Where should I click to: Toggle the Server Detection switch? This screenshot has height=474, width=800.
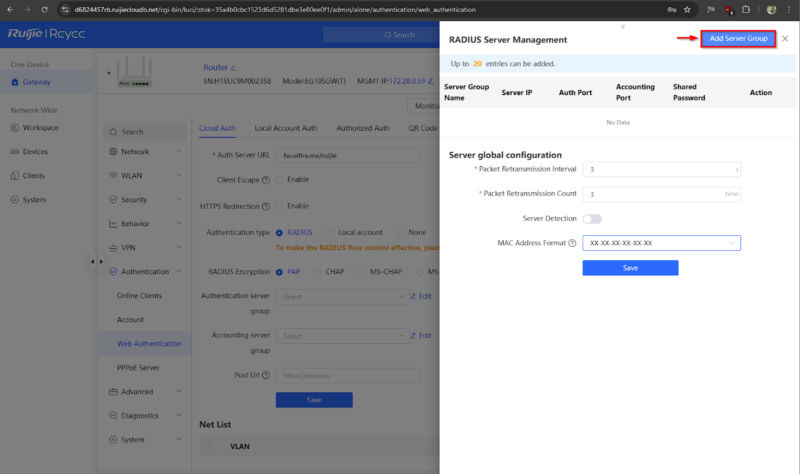click(x=592, y=218)
